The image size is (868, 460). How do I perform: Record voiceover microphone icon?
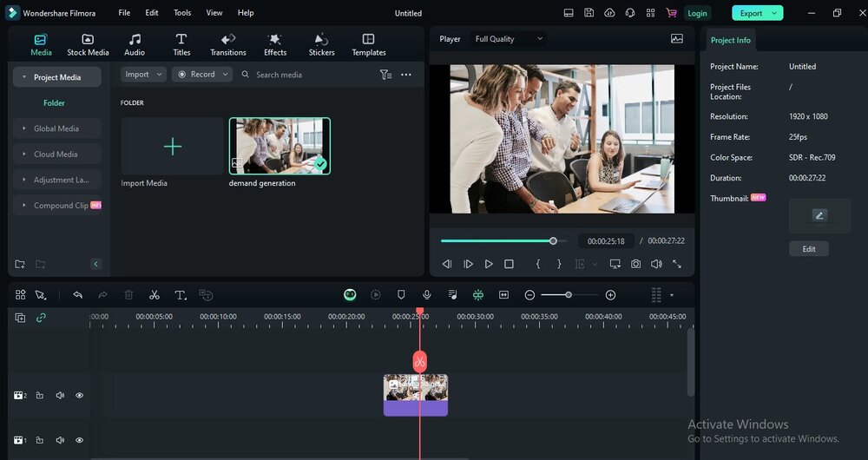click(427, 295)
